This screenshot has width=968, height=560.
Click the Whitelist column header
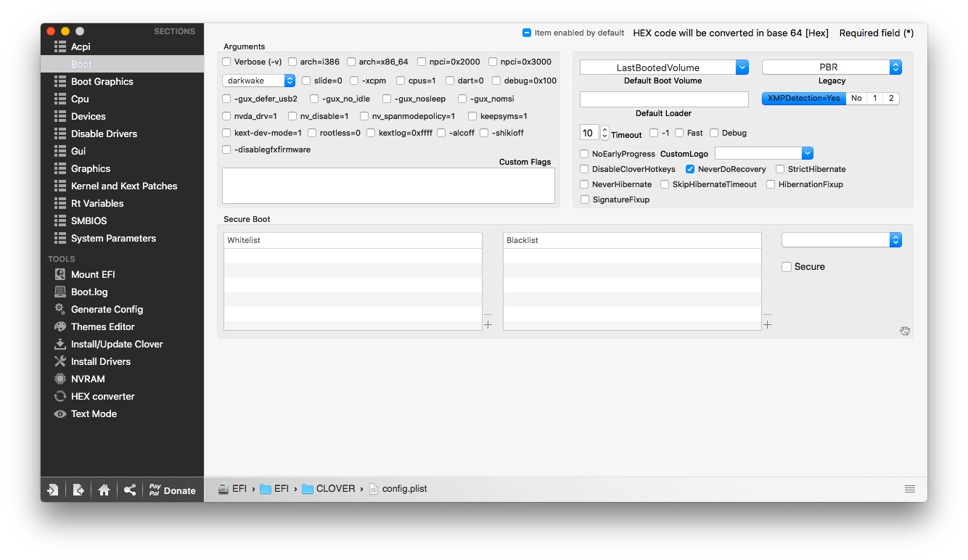pos(353,240)
